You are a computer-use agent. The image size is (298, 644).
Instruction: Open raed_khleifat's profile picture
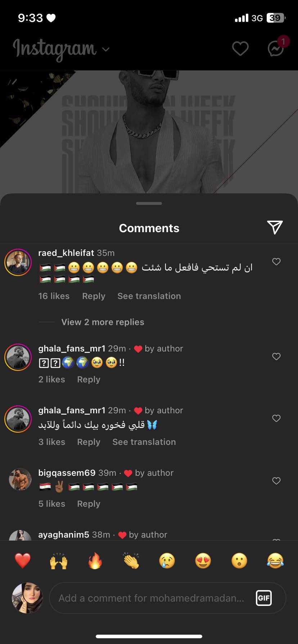click(x=18, y=262)
